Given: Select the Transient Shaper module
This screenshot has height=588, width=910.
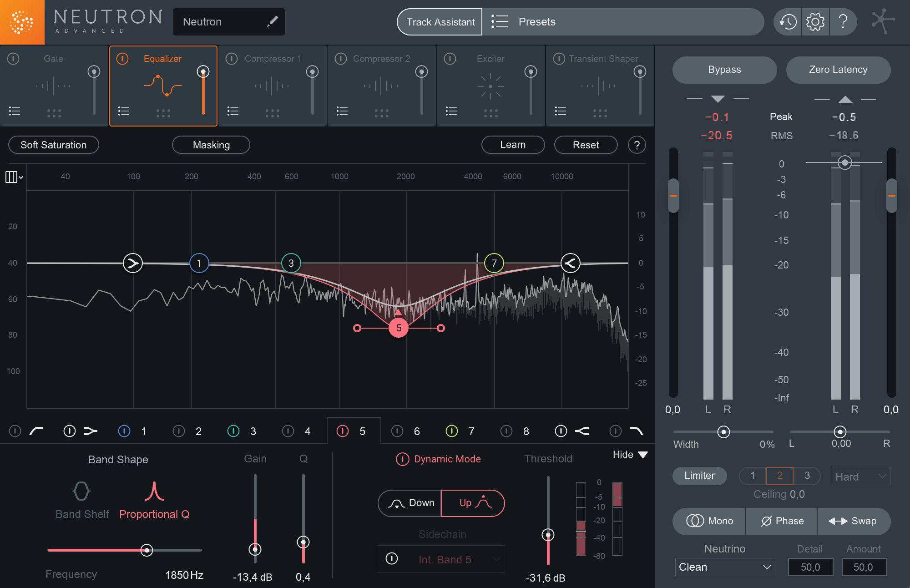Looking at the screenshot, I should [603, 58].
